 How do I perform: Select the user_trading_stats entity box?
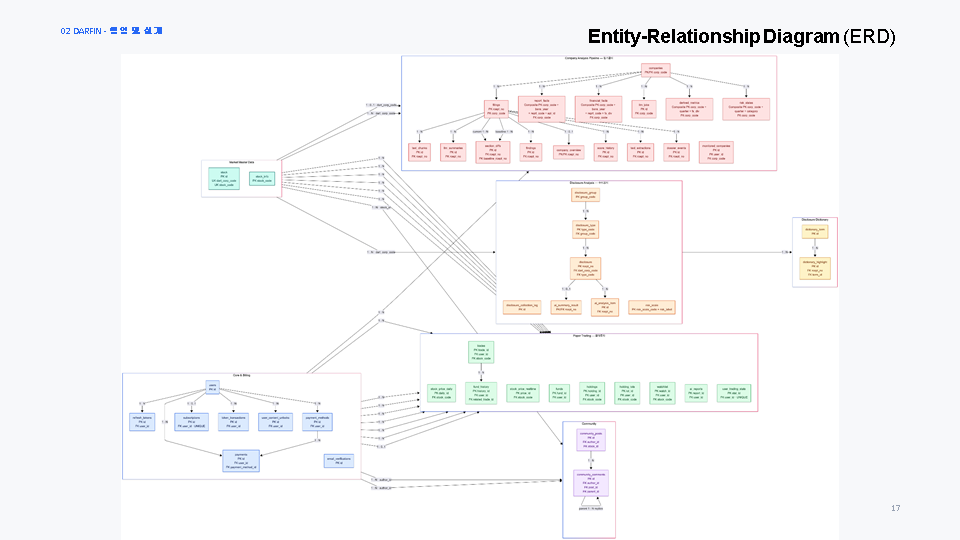coord(734,393)
